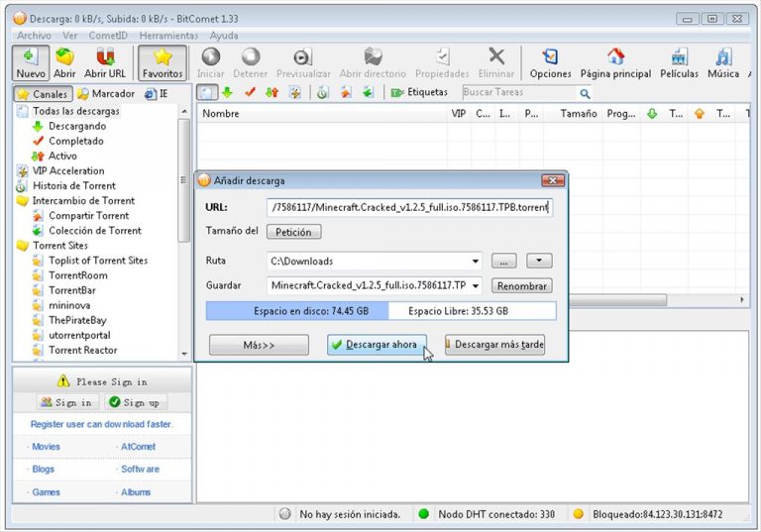The image size is (761, 532).
Task: Open the Herramientas menu
Action: (168, 36)
